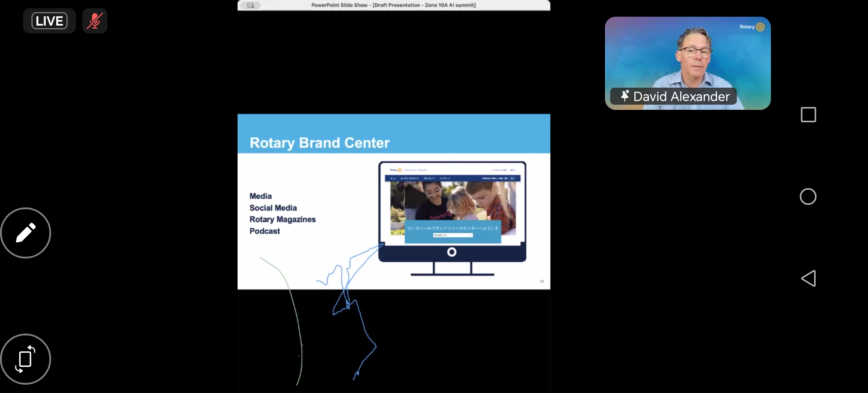Unmute the crossed-out microphone
The image size is (868, 393).
click(x=95, y=21)
